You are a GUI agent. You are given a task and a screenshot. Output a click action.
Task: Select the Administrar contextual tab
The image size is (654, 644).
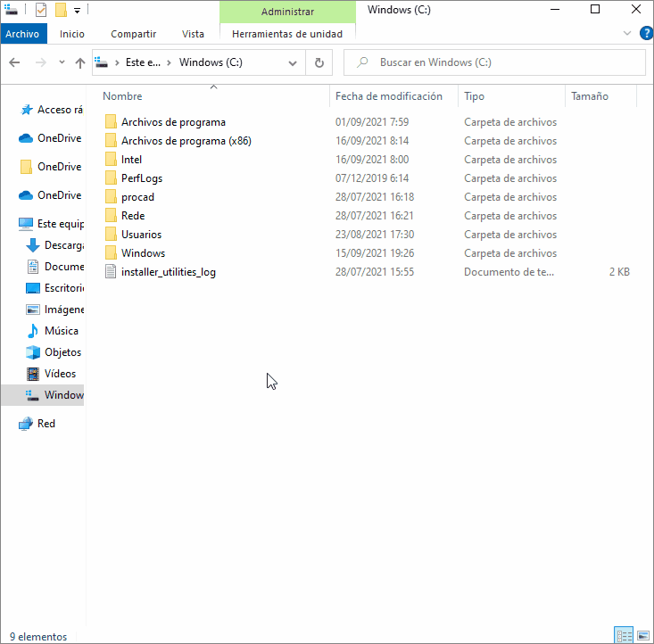[287, 12]
